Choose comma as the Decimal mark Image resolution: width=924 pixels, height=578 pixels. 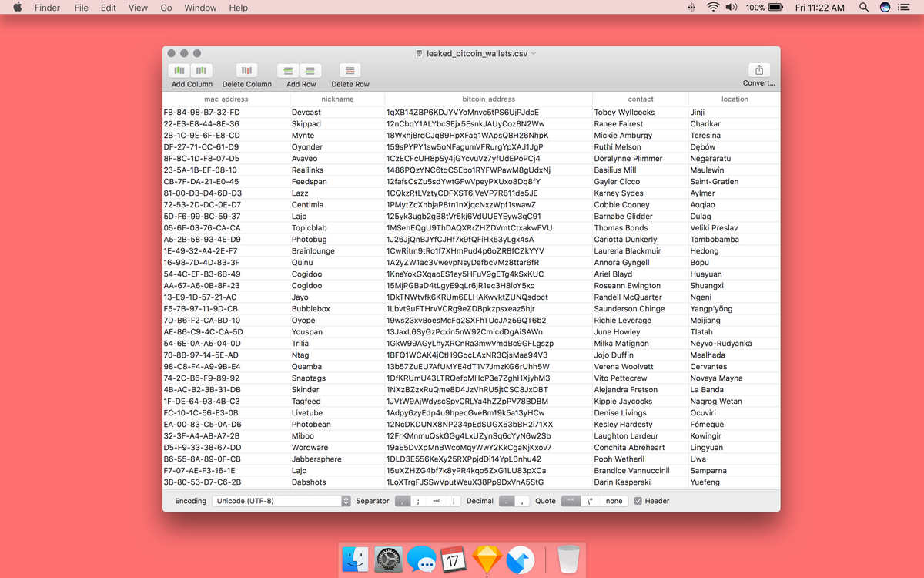[523, 501]
